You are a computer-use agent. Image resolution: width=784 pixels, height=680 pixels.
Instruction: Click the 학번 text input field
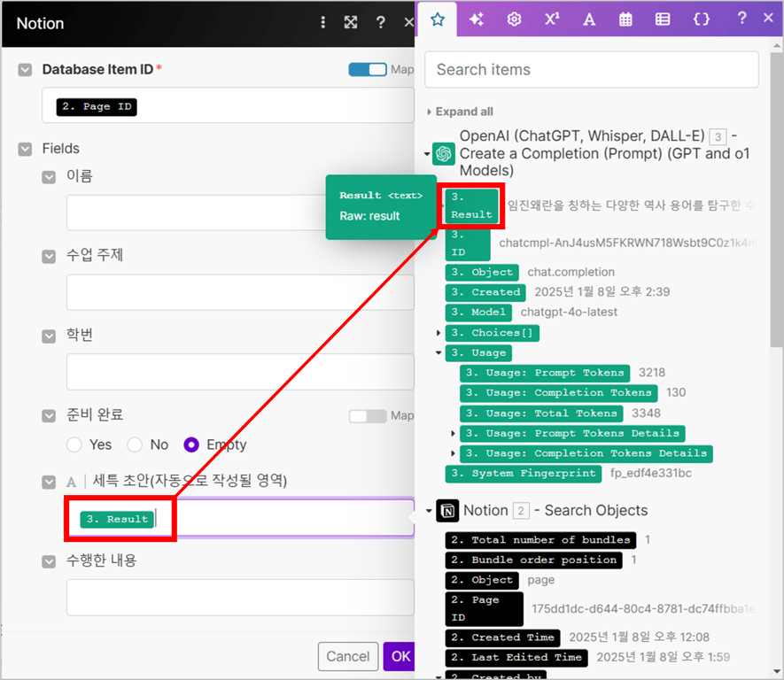240,372
